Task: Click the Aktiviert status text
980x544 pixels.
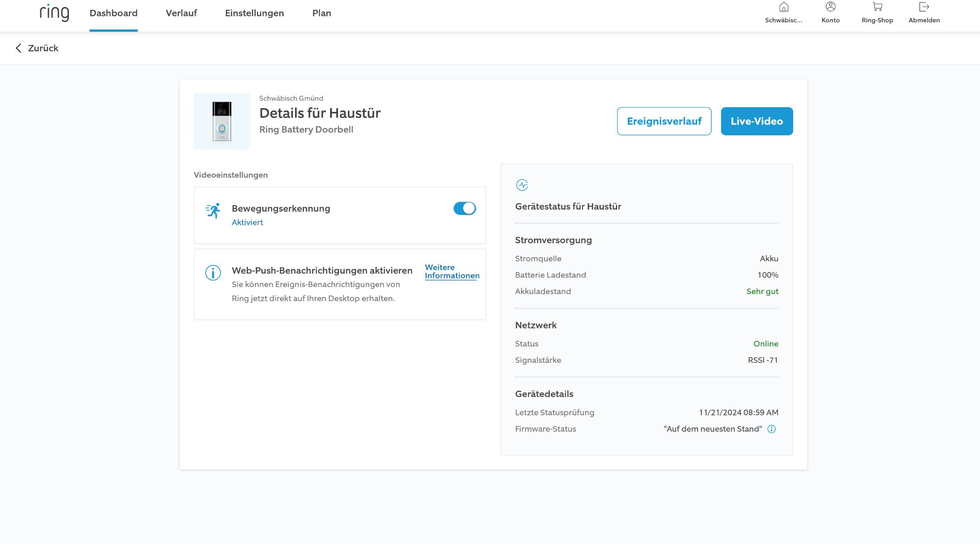Action: pyautogui.click(x=247, y=222)
